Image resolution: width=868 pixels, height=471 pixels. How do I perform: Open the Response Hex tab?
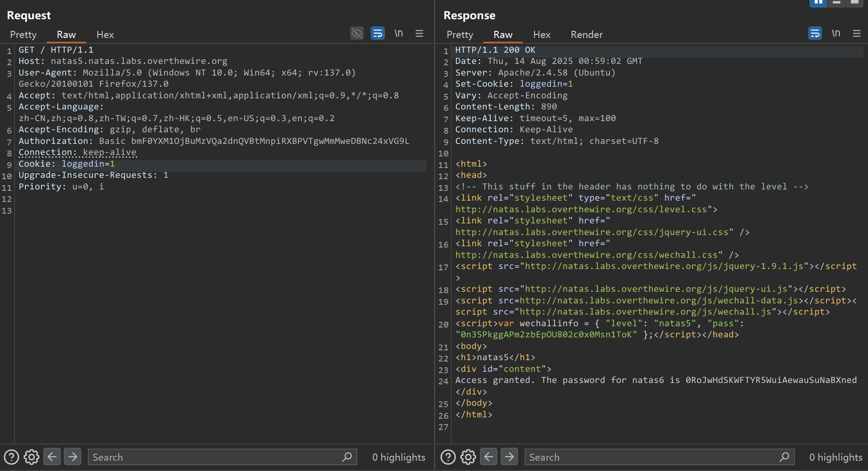pyautogui.click(x=542, y=34)
